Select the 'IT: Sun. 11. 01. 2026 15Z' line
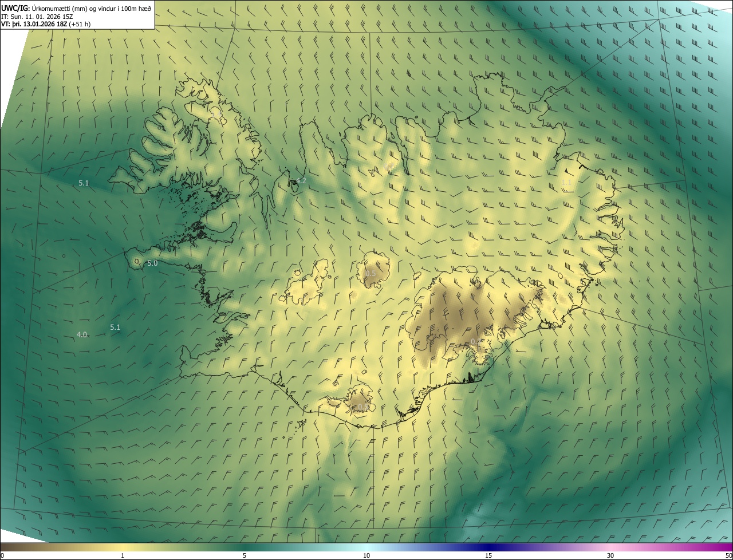733x560 pixels. 36,16
